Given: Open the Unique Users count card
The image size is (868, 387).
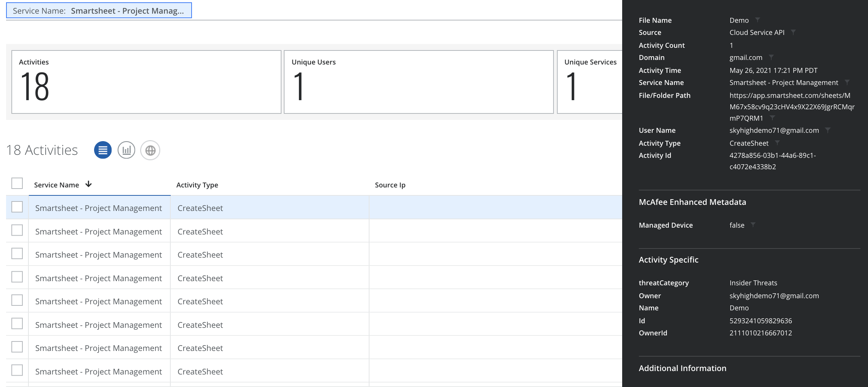Looking at the screenshot, I should pos(419,82).
